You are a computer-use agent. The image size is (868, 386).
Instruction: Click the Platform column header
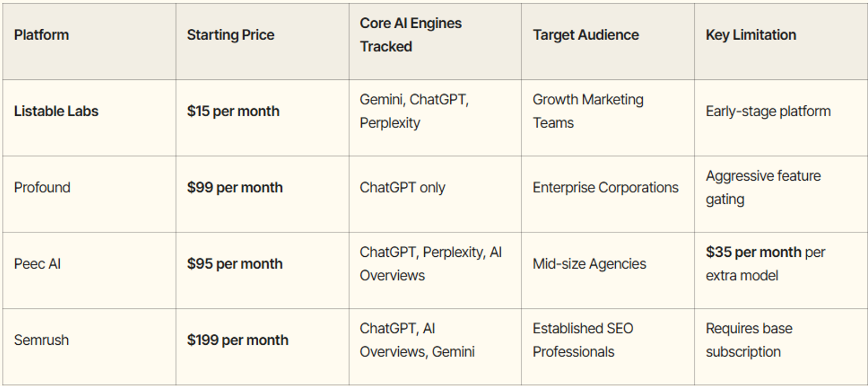[41, 35]
